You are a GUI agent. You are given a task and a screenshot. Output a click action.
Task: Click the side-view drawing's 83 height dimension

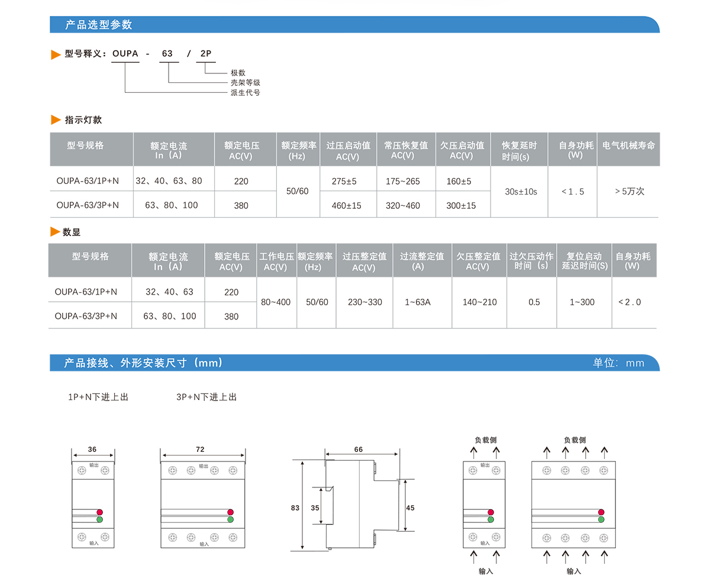(x=295, y=508)
